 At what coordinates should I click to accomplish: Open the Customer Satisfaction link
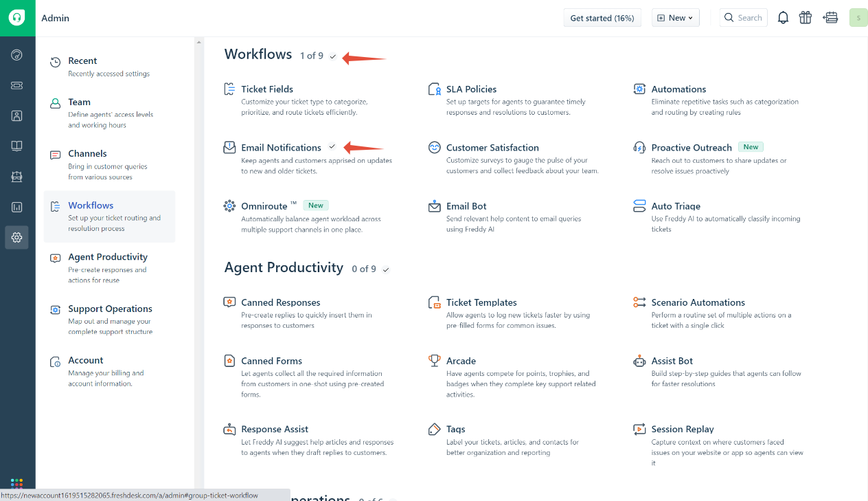point(492,148)
